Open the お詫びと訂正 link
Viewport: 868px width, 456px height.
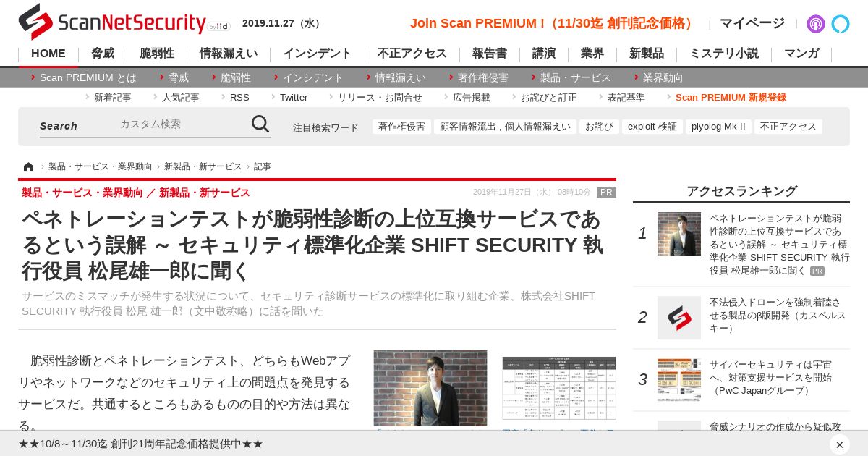(x=549, y=97)
